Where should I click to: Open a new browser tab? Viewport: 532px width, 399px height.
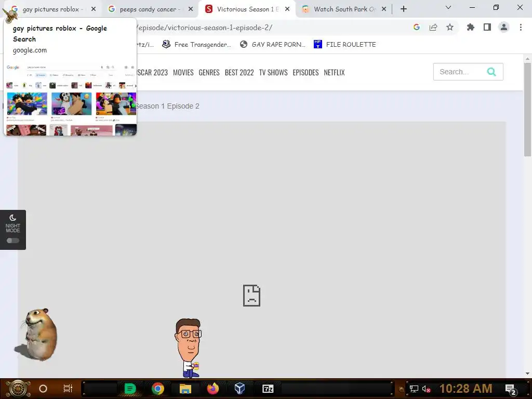[x=403, y=9]
